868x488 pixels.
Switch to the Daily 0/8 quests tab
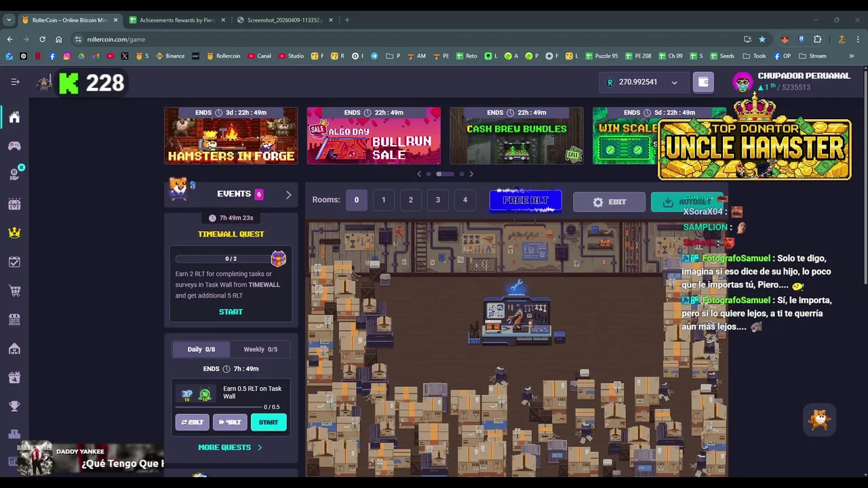coord(201,349)
